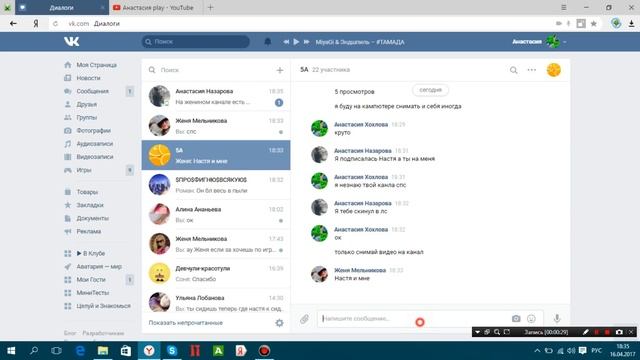
Task: Skip to previous track in header player
Action: pyautogui.click(x=286, y=42)
